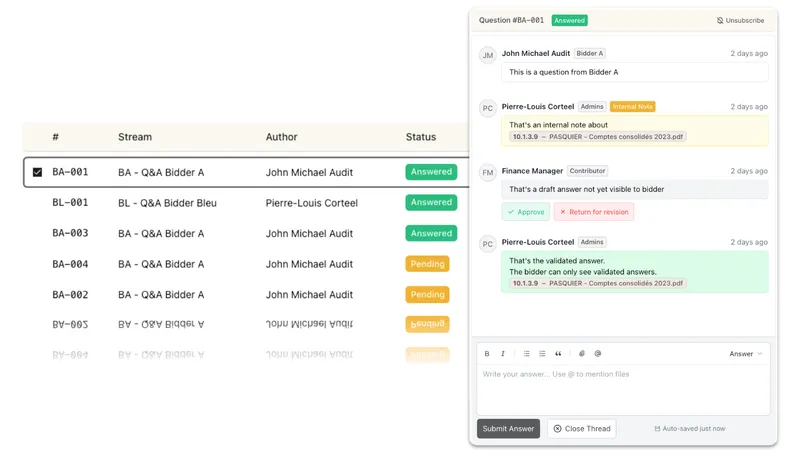Click the BA-003 Answered status badge
This screenshot has width=800, height=450.
click(x=431, y=233)
